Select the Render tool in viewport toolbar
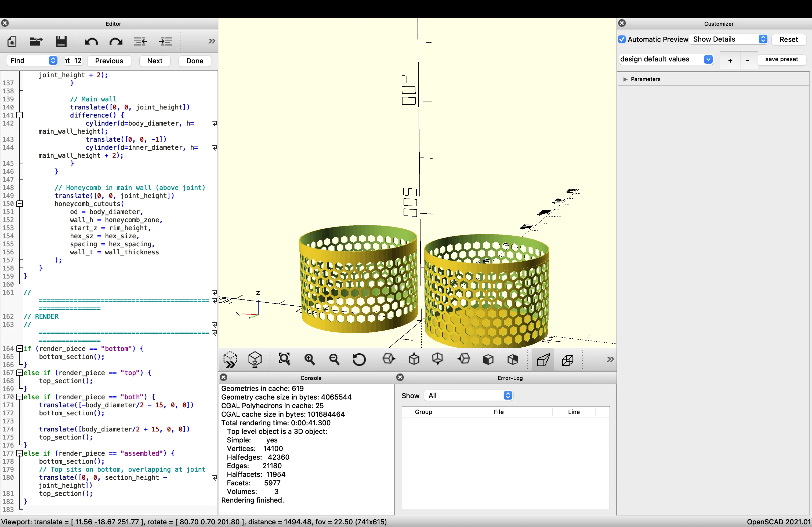 (255, 360)
